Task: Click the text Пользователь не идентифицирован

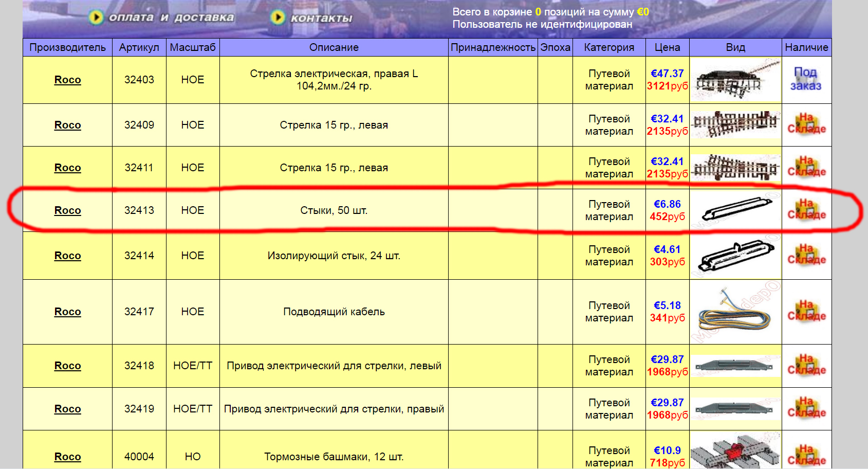Action: tap(543, 24)
